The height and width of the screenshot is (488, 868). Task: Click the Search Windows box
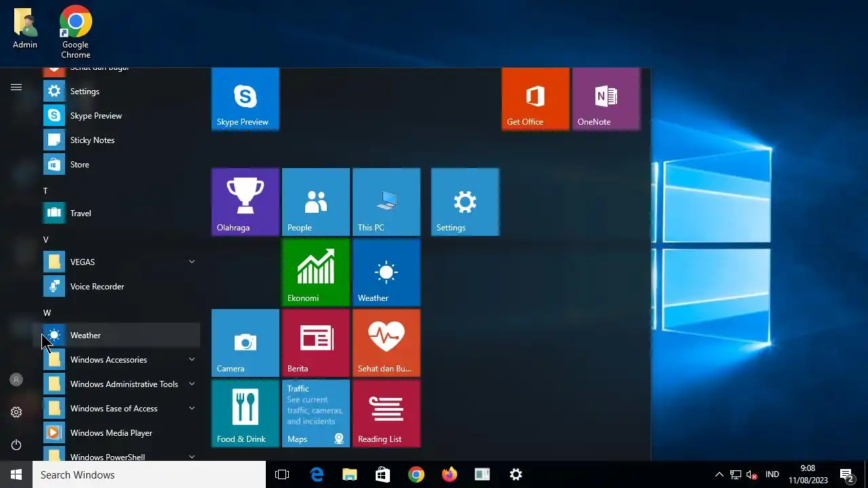149,474
